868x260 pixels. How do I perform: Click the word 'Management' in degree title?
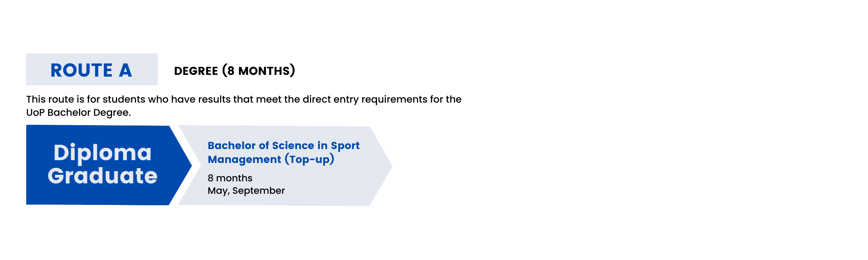tap(244, 159)
